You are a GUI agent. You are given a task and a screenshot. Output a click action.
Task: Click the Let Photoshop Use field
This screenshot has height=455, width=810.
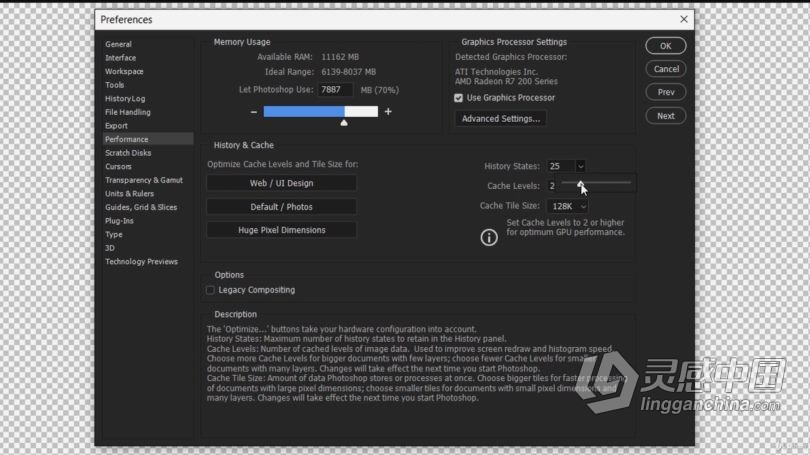coord(335,89)
